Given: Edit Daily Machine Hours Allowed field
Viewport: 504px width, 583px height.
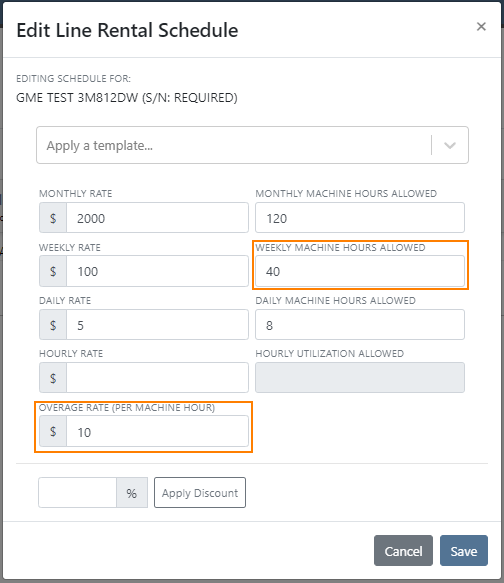Looking at the screenshot, I should pyautogui.click(x=360, y=325).
